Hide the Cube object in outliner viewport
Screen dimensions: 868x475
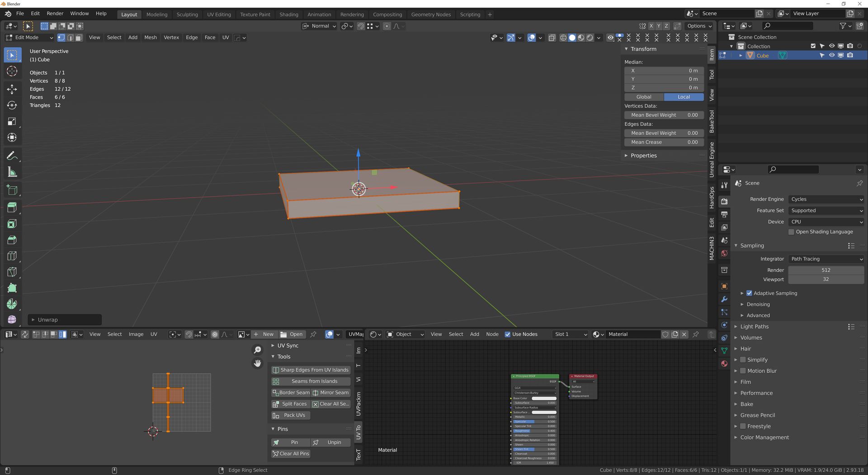pyautogui.click(x=831, y=55)
